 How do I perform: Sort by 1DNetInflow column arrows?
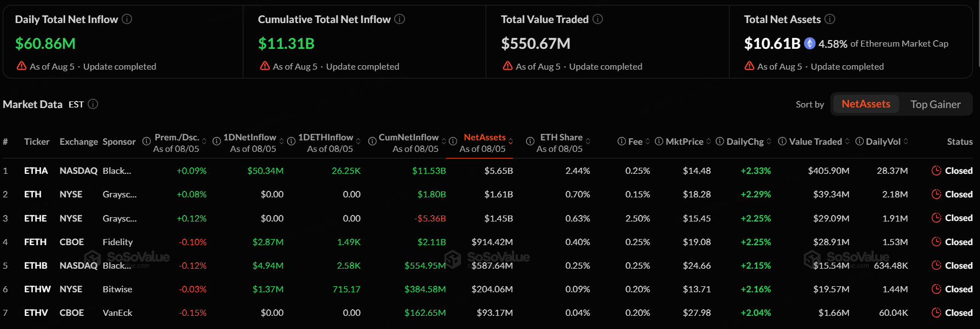tap(282, 141)
